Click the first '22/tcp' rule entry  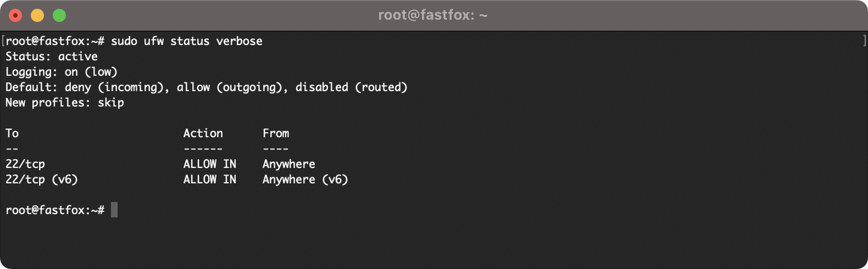[x=25, y=164]
